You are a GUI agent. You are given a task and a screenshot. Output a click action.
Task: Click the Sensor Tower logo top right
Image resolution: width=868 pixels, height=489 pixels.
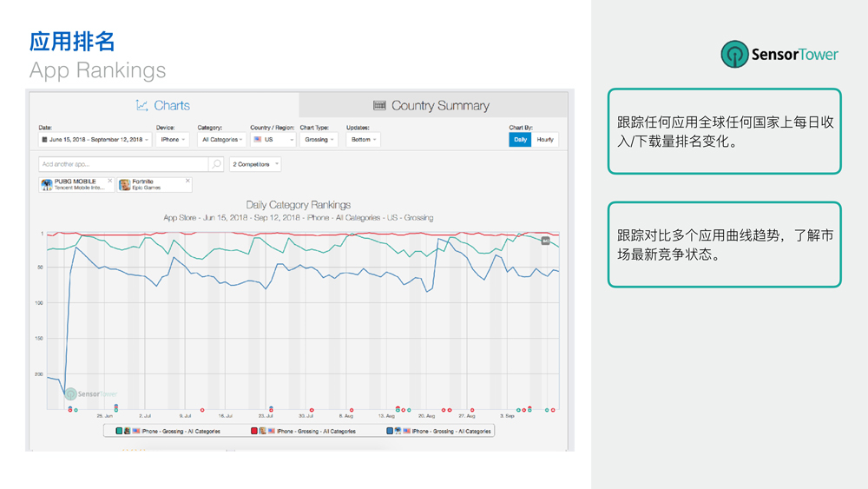point(779,55)
